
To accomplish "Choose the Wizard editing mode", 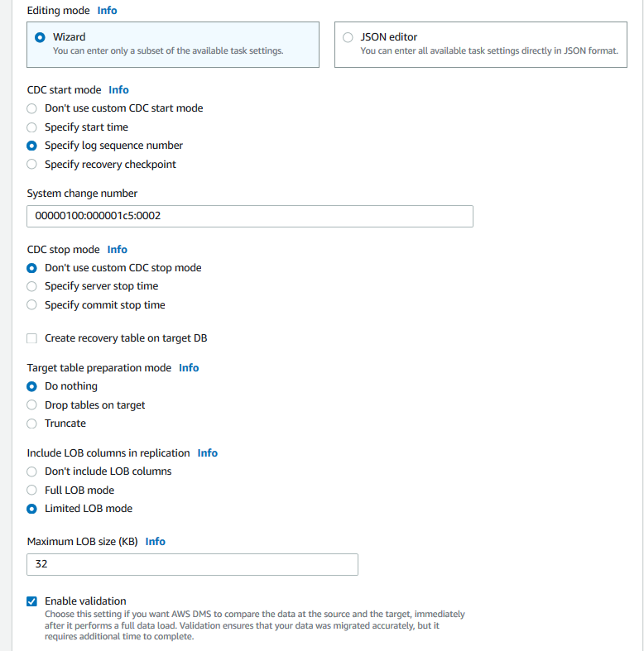I will (x=40, y=37).
